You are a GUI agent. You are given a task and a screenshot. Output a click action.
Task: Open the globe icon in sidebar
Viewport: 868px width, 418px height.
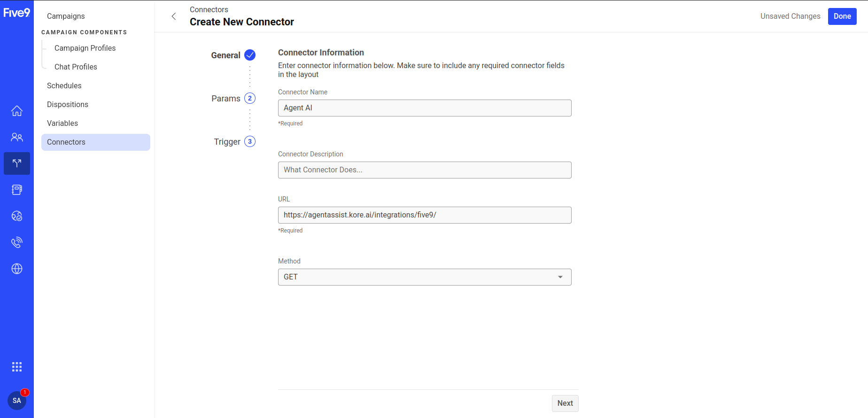pos(17,269)
